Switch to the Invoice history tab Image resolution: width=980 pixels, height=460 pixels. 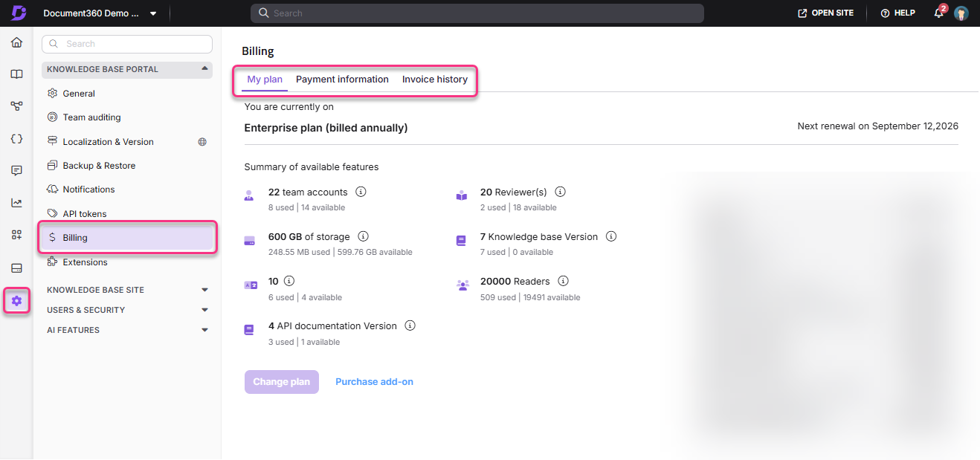point(435,80)
